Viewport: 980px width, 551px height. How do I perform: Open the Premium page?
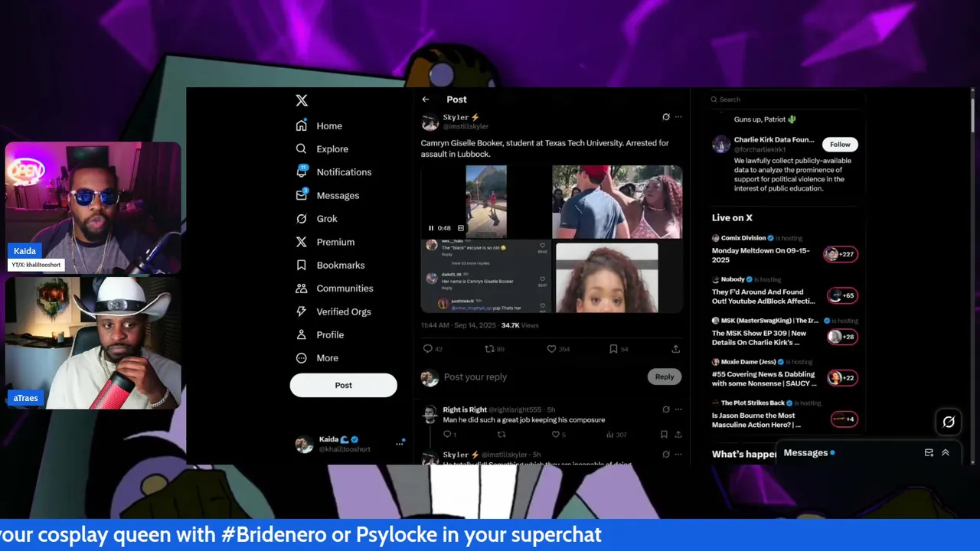[325, 242]
